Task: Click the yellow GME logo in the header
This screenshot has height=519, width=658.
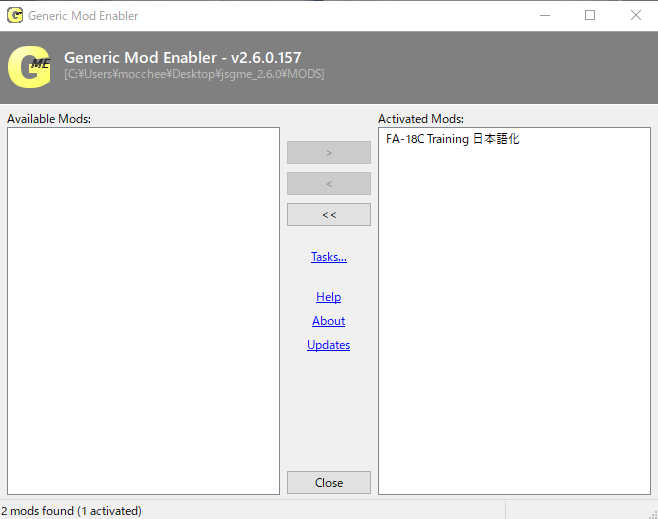Action: [x=29, y=67]
